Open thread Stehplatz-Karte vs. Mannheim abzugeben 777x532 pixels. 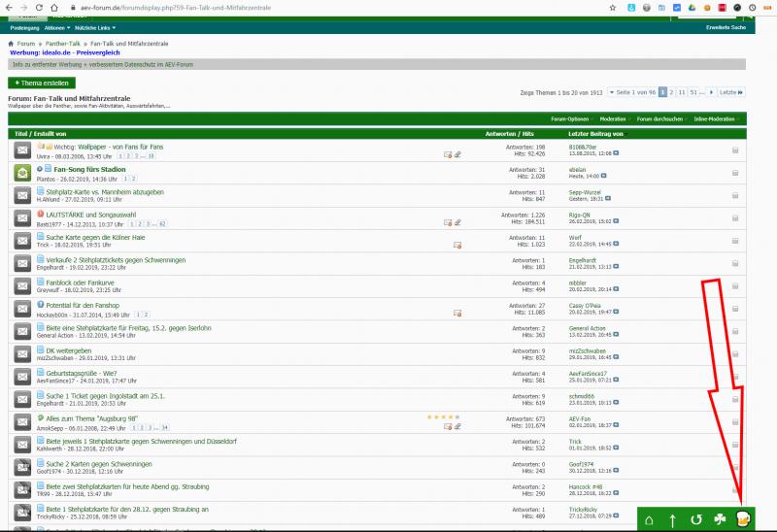(106, 191)
